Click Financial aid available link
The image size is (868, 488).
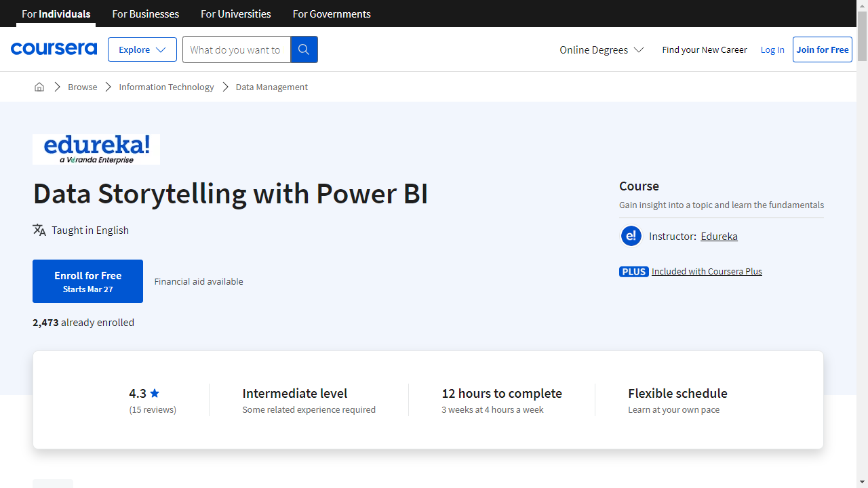tap(199, 281)
